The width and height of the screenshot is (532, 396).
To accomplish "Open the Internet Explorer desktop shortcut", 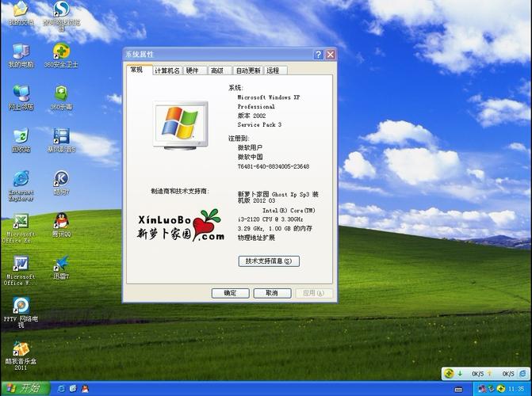I will 21,179.
